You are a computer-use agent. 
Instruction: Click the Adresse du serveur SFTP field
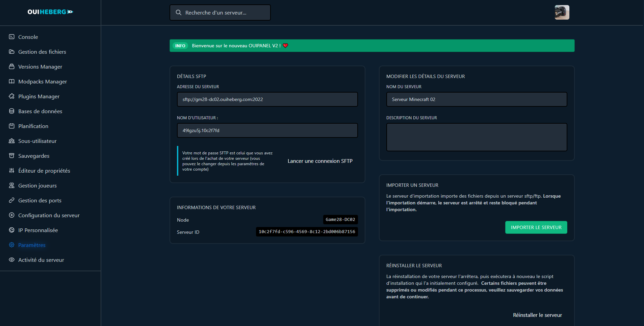coord(267,99)
